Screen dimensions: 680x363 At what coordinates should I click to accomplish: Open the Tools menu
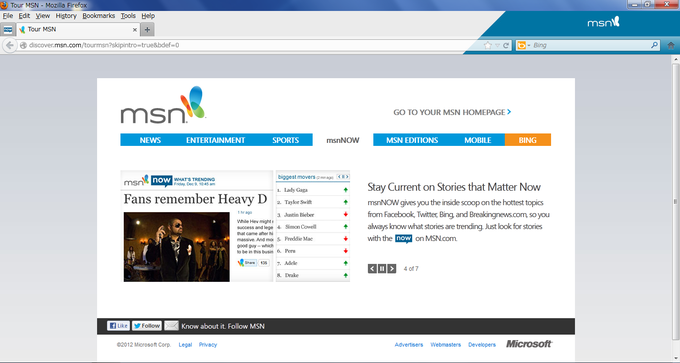(x=128, y=16)
